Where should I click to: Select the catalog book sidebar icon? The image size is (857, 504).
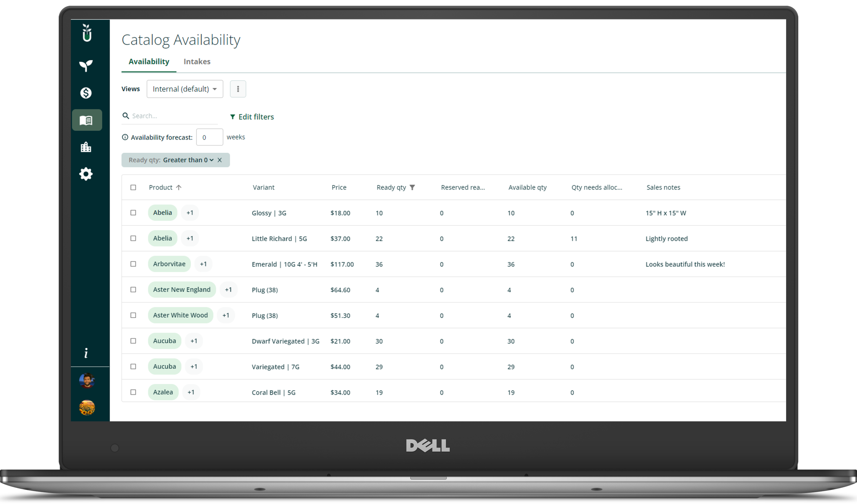click(86, 120)
